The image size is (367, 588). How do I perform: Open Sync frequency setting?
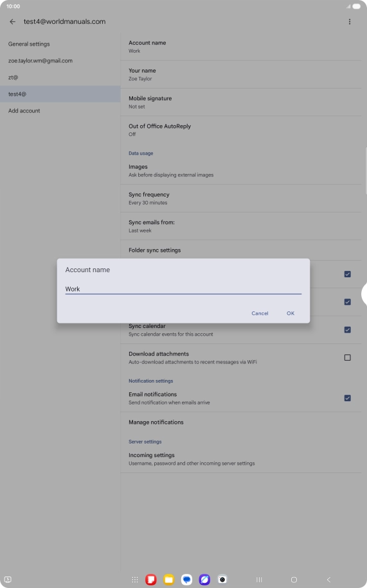[x=241, y=198]
